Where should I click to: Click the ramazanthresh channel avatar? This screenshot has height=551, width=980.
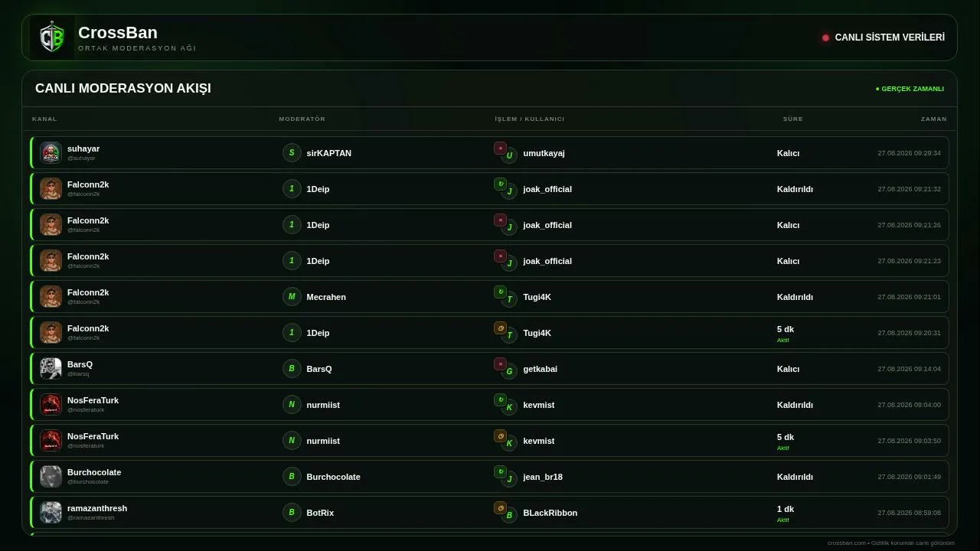tap(51, 512)
